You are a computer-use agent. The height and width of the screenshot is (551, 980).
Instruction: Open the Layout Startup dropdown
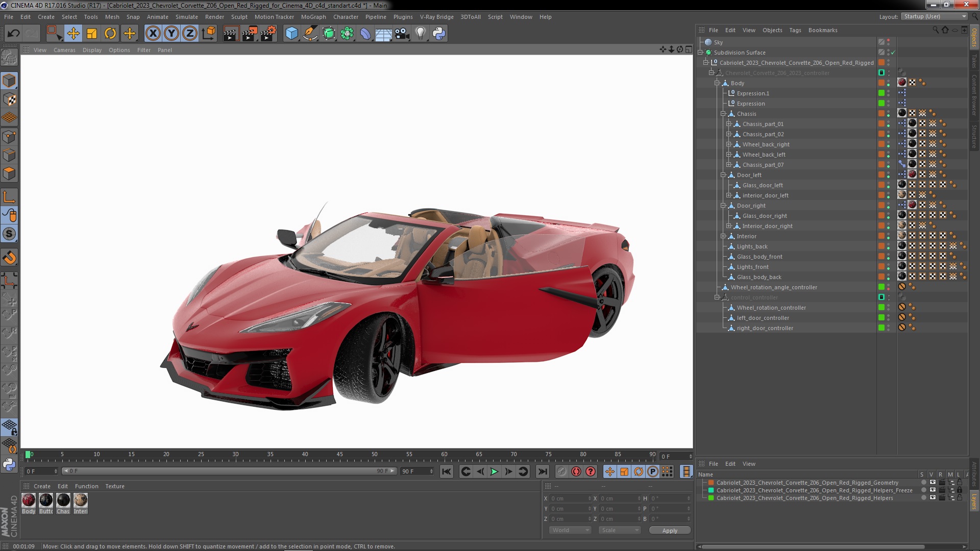tap(935, 17)
